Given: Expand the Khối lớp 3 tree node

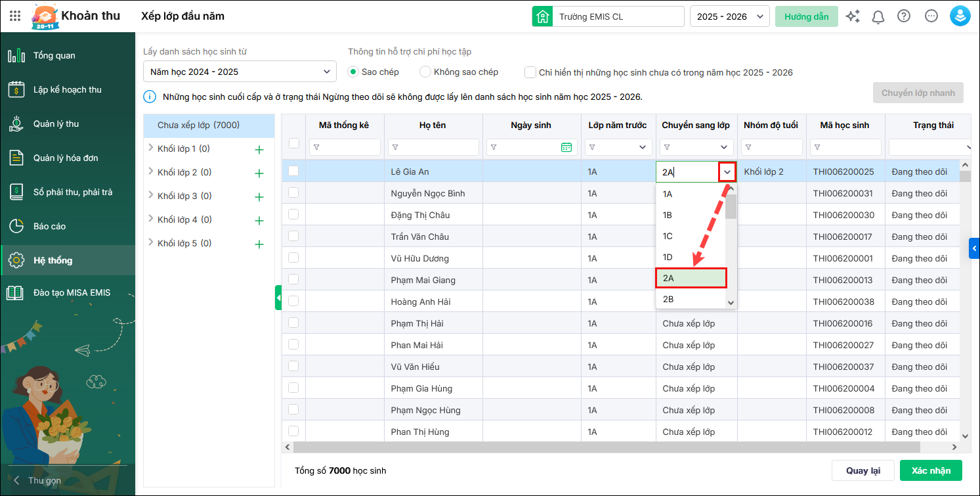Looking at the screenshot, I should pyautogui.click(x=151, y=196).
